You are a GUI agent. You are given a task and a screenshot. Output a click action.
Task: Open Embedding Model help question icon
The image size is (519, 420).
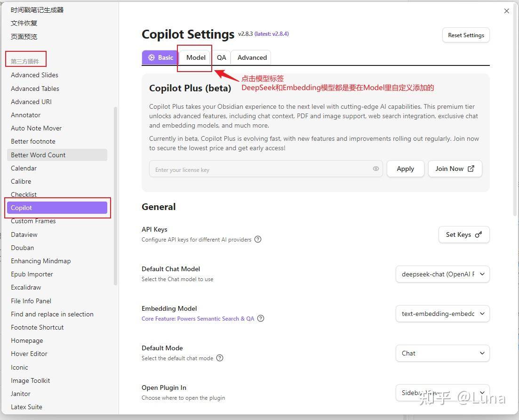(x=261, y=318)
